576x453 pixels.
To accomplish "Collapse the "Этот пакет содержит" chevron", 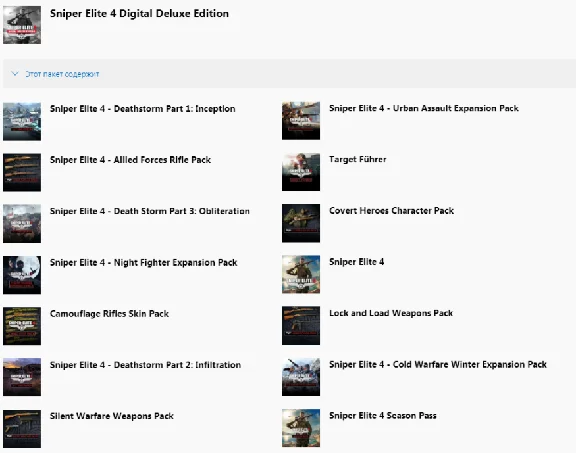I will click(15, 74).
